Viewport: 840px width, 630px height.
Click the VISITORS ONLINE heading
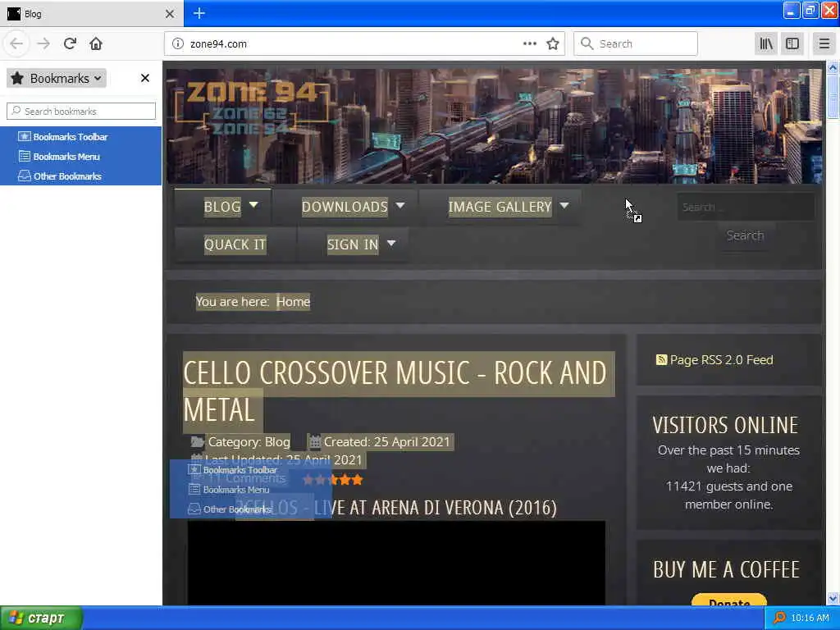pos(725,426)
